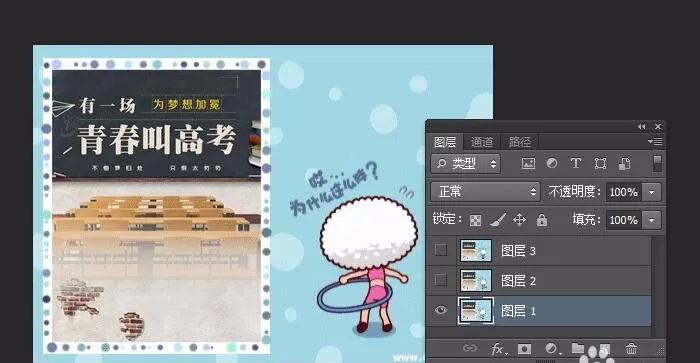Screen dimensions: 700x363
Task: Open the 填充 slider arrow
Action: click(x=651, y=220)
